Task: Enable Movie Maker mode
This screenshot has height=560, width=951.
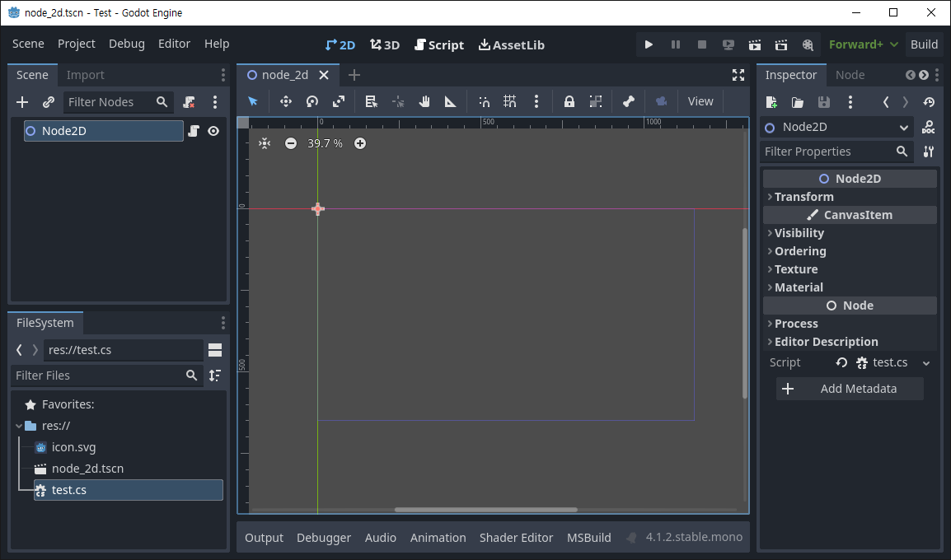Action: [x=808, y=44]
